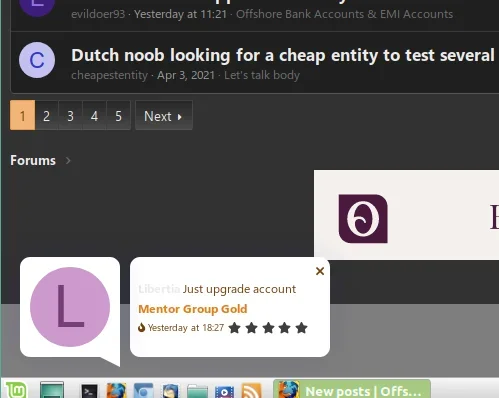Click 'Yesterday at 18:27' in the popup

[x=186, y=328]
